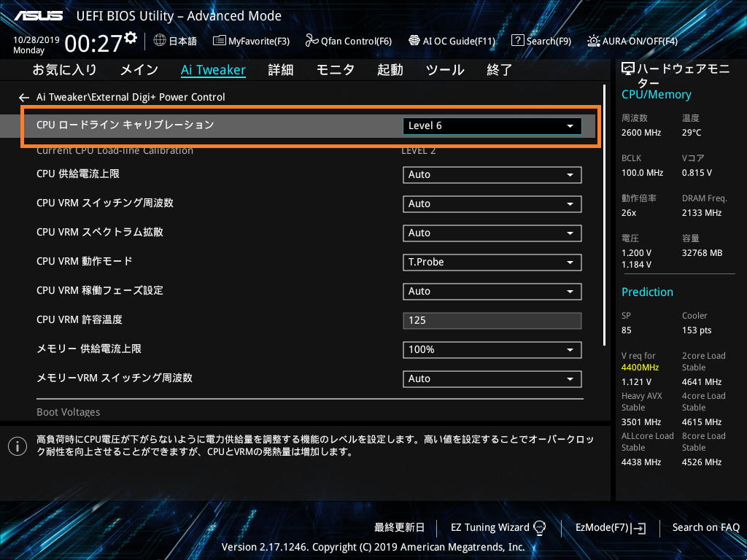The height and width of the screenshot is (560, 747).
Task: Click Search(F9) label
Action: click(549, 42)
